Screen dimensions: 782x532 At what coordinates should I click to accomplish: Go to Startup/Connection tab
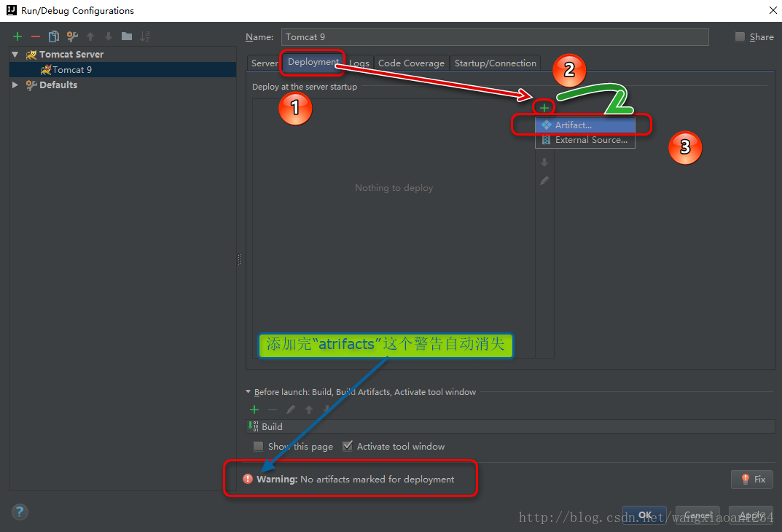(496, 63)
